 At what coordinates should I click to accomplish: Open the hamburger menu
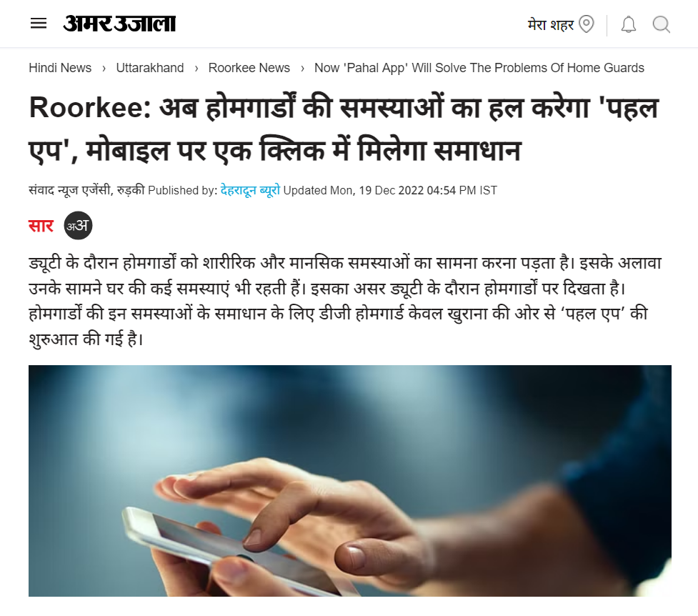[x=39, y=24]
